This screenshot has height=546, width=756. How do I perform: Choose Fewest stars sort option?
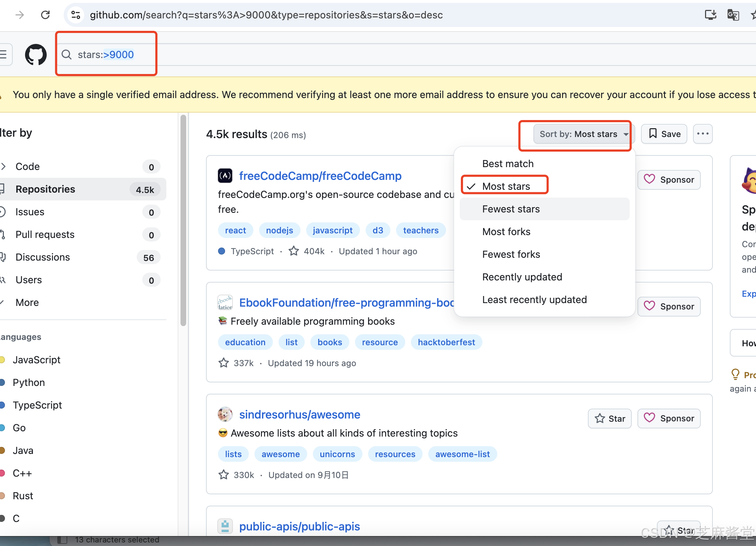click(511, 209)
